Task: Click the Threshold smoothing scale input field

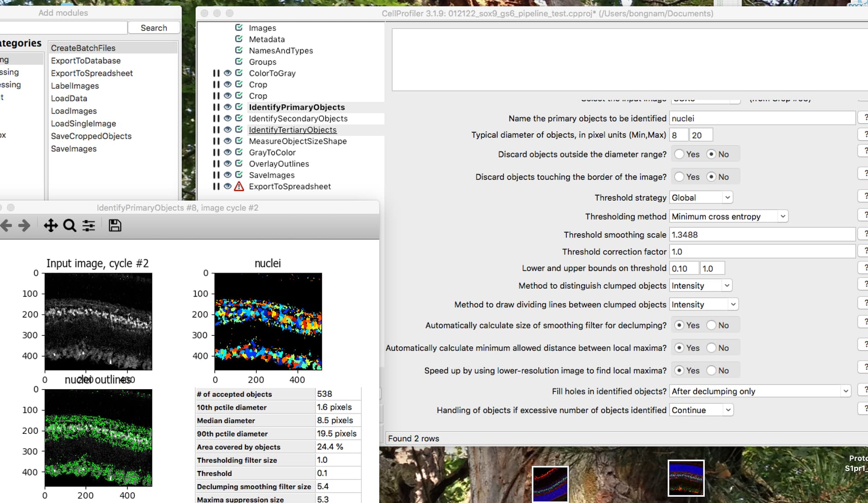Action: [x=762, y=235]
